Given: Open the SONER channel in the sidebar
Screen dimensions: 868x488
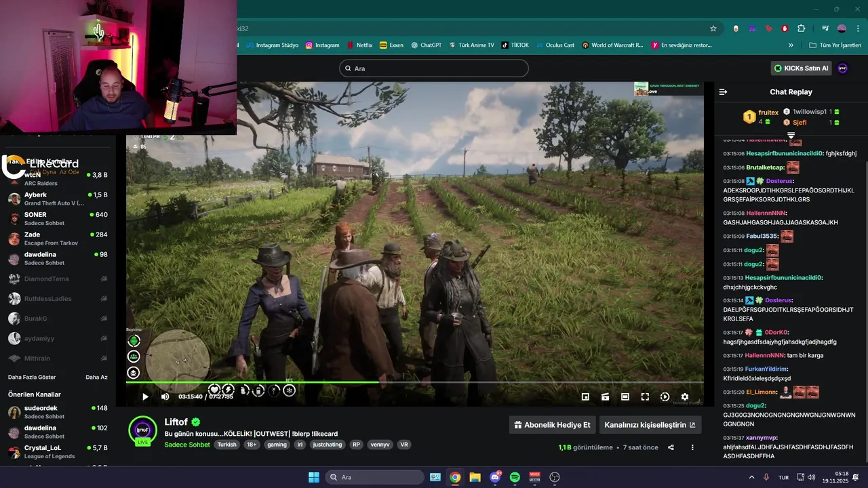Looking at the screenshot, I should pyautogui.click(x=58, y=218).
